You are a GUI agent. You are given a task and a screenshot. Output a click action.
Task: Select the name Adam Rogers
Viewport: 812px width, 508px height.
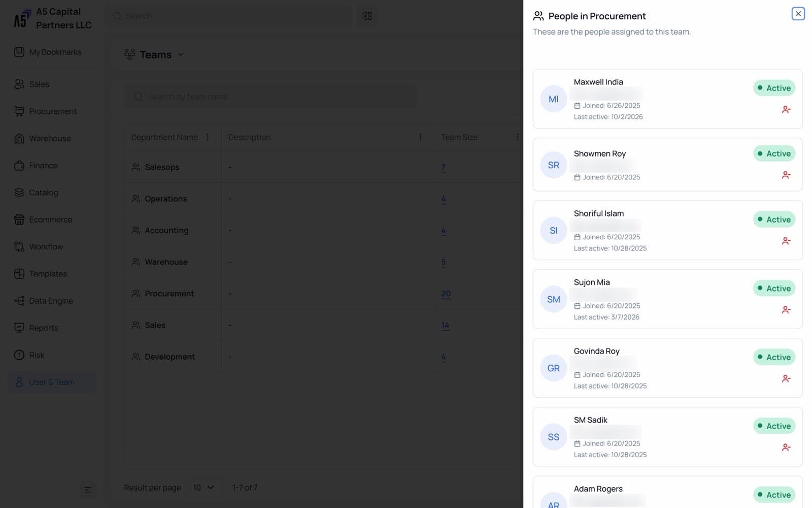[x=598, y=489]
